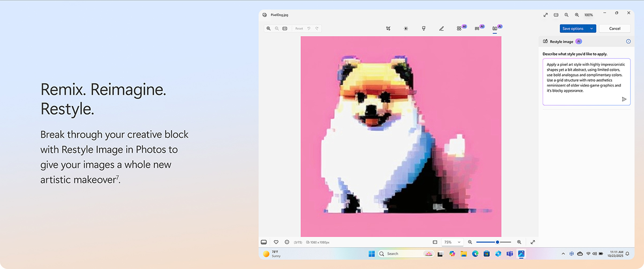644x269 pixels.
Task: Open the Adjustment brightness tool
Action: [406, 28]
